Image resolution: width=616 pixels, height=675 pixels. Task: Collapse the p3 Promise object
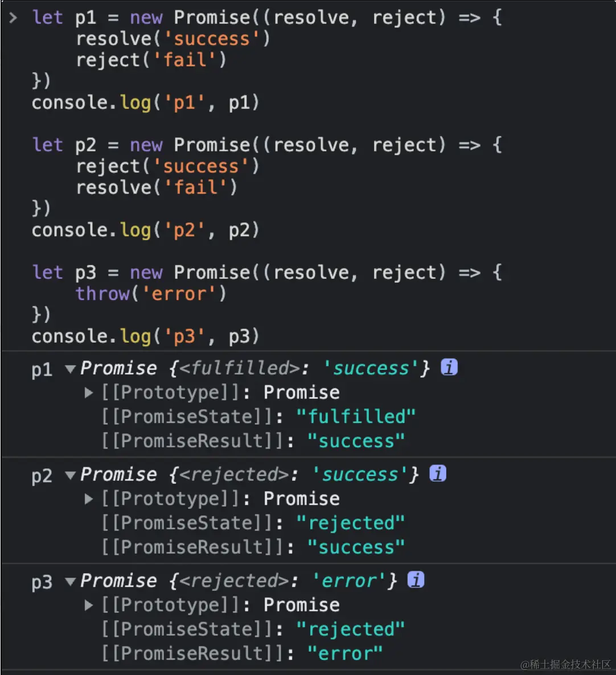[70, 581]
